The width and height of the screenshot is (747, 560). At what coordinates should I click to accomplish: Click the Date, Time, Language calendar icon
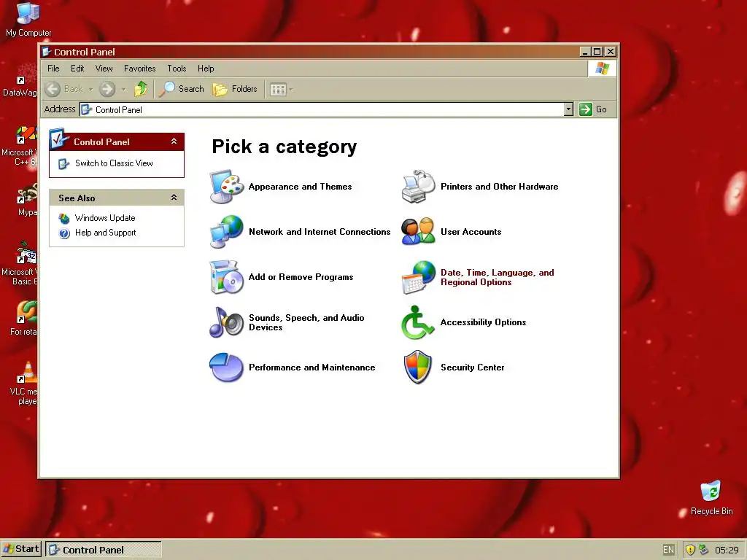coord(419,277)
